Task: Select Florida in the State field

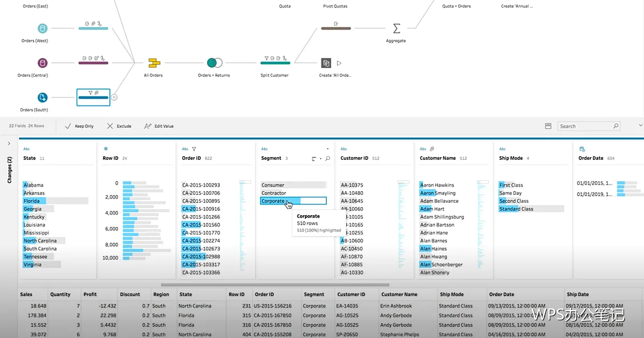Action: pyautogui.click(x=55, y=201)
